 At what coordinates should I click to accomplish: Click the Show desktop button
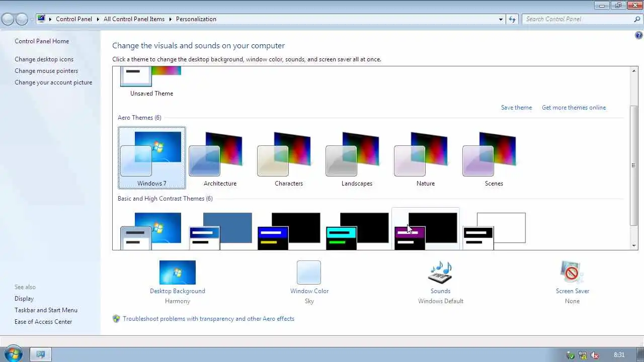pos(640,355)
